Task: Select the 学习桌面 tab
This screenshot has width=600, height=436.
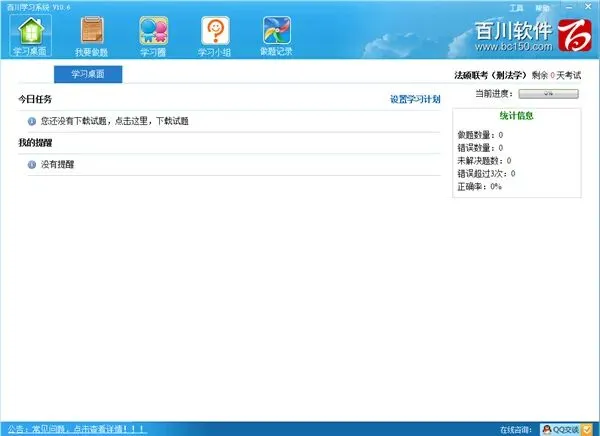Action: click(x=88, y=74)
